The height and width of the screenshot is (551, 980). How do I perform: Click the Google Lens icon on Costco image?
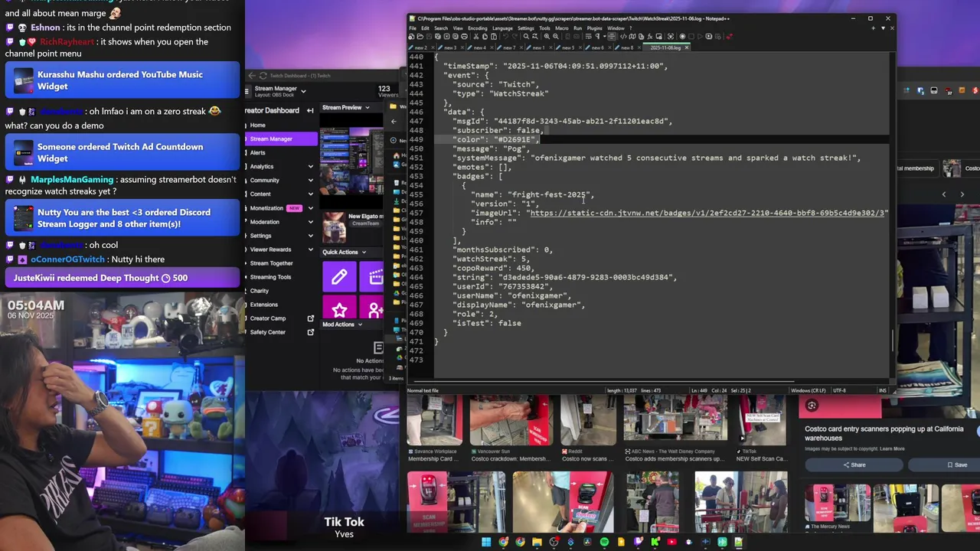tap(812, 406)
